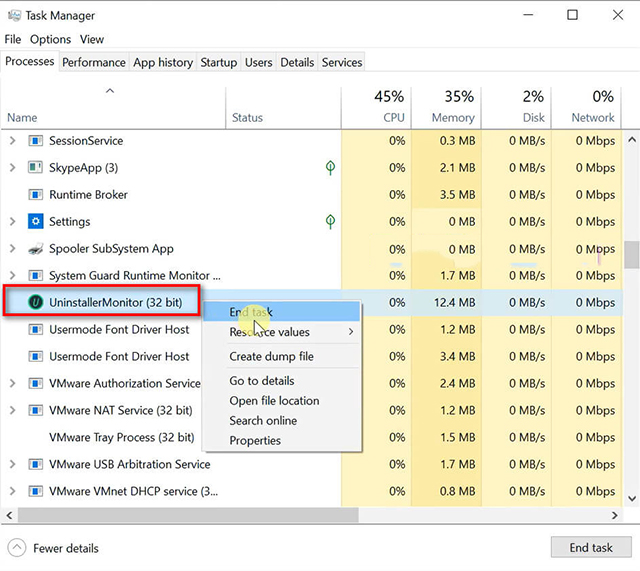Choose End task in context menu

(x=282, y=312)
